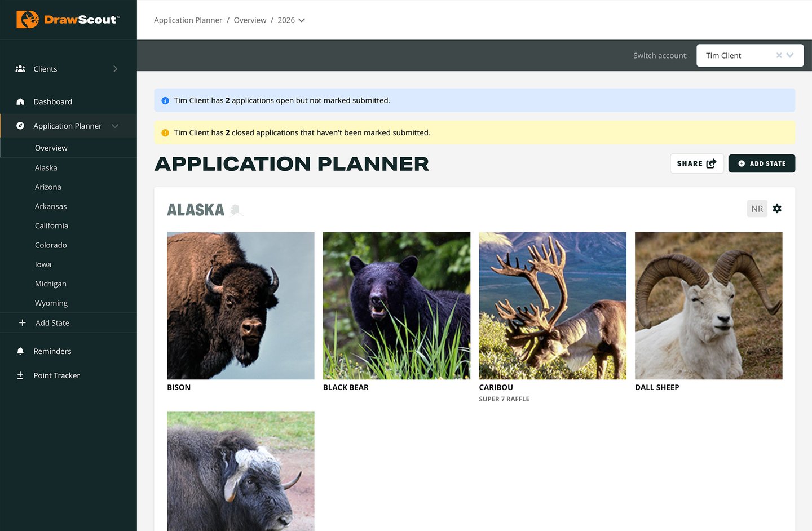Open Alaska settings gear icon
This screenshot has width=812, height=531.
point(777,209)
